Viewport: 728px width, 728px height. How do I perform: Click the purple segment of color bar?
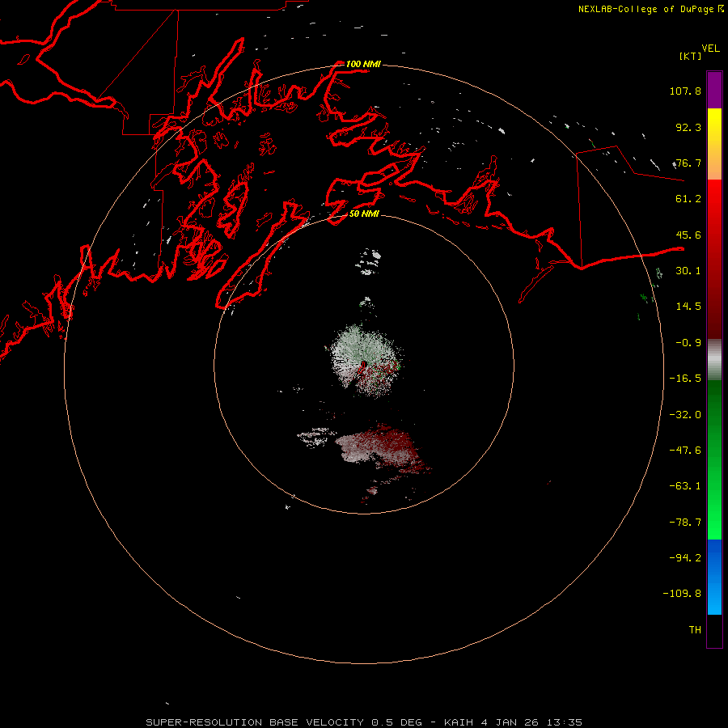click(714, 90)
